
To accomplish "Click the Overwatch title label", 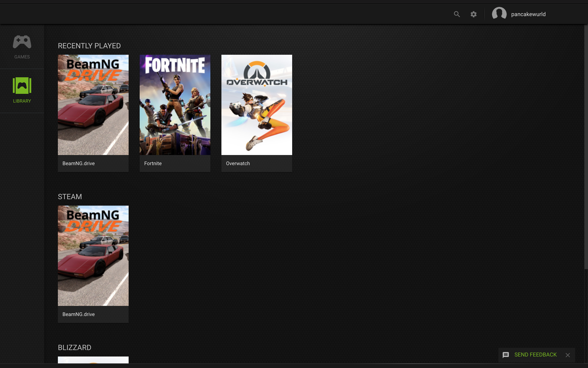I will coord(238,163).
